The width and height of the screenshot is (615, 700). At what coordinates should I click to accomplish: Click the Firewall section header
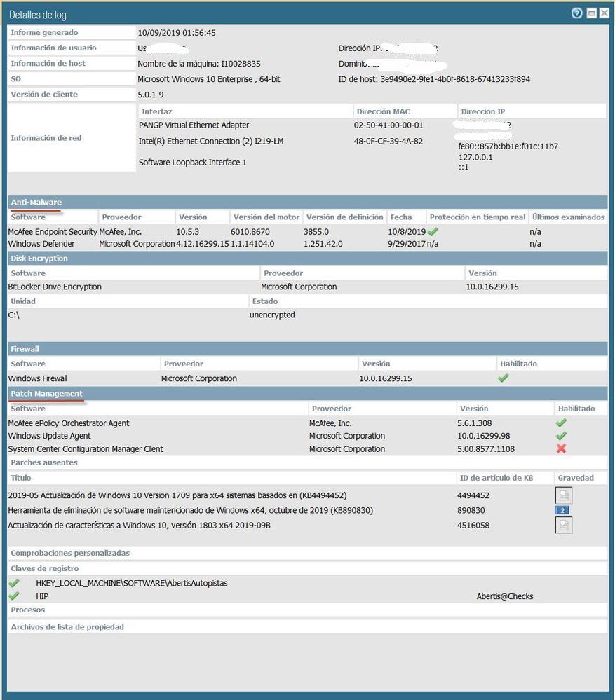25,349
